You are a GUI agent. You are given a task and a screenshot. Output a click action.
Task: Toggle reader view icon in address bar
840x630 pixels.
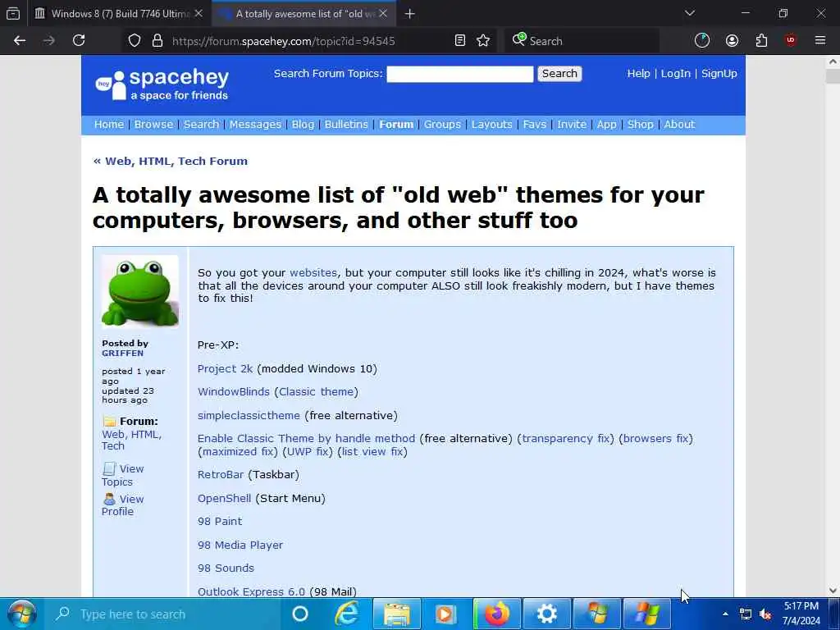click(x=459, y=41)
